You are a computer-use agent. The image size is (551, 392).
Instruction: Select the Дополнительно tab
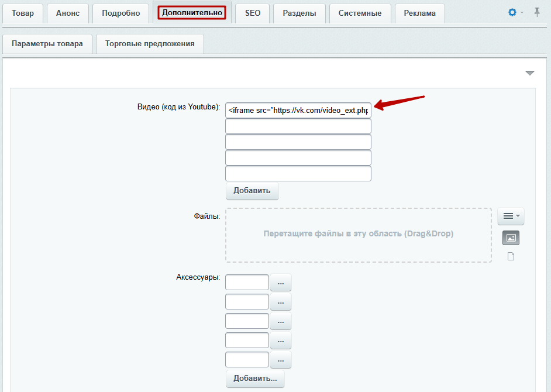(192, 13)
